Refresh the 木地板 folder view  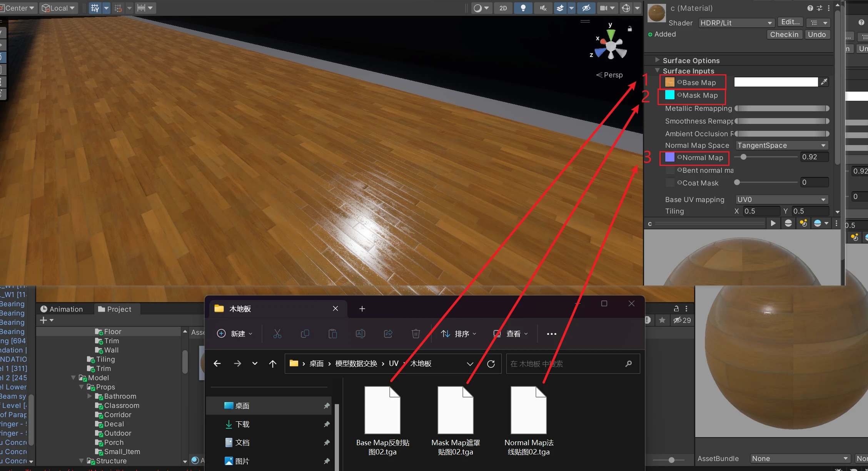(491, 363)
